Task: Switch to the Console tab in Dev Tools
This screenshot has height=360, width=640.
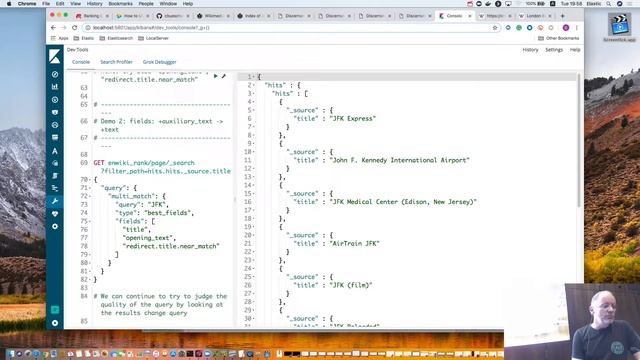Action: pos(81,62)
